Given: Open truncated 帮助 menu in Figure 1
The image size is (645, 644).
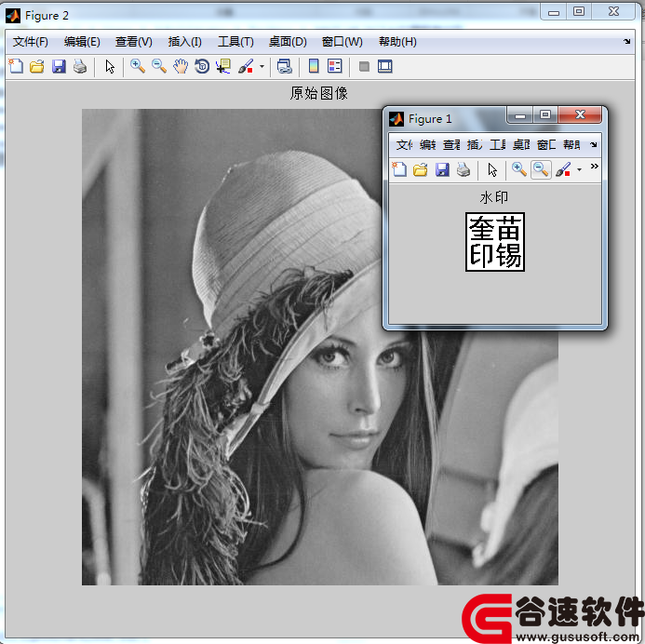Looking at the screenshot, I should coord(571,145).
